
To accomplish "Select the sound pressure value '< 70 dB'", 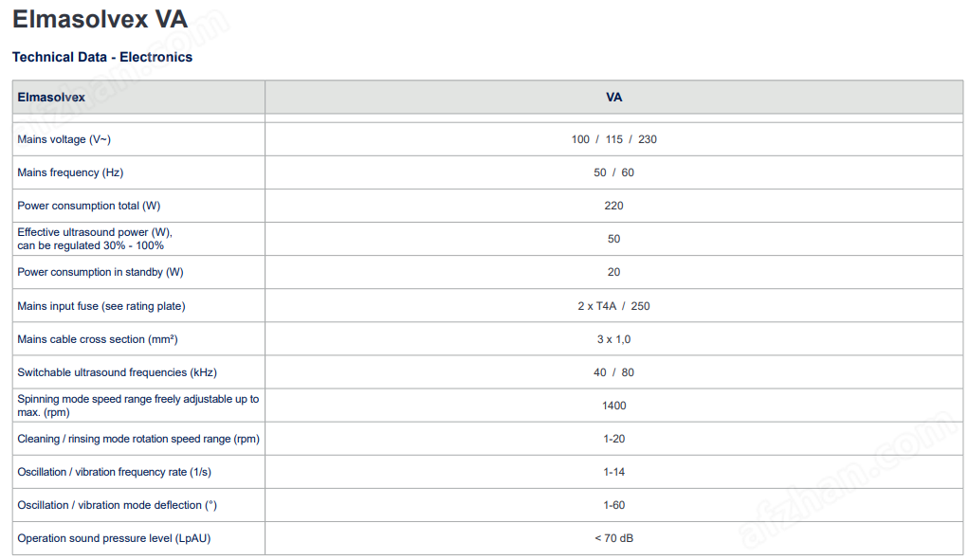I will (x=613, y=538).
